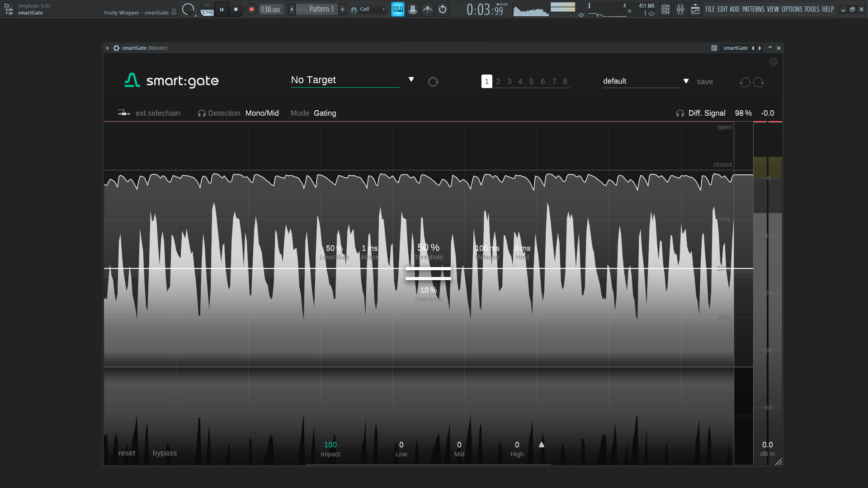
Task: Toggle the bypass button
Action: click(165, 453)
